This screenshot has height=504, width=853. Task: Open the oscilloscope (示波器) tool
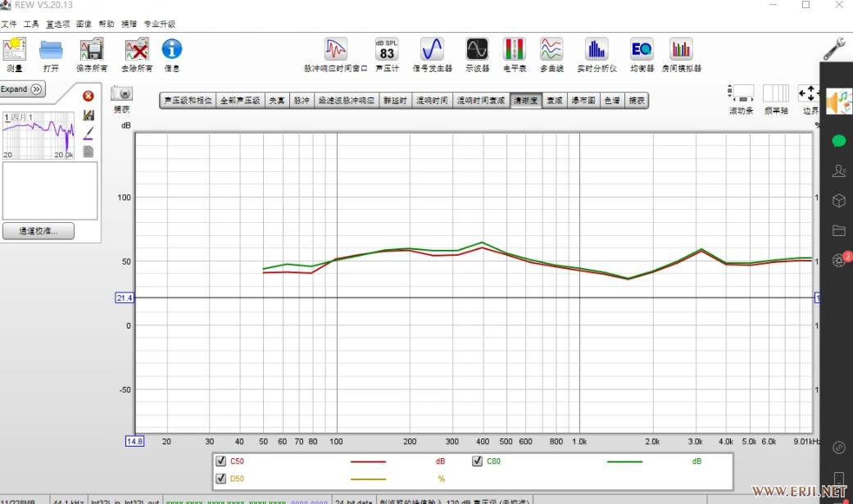click(x=477, y=50)
